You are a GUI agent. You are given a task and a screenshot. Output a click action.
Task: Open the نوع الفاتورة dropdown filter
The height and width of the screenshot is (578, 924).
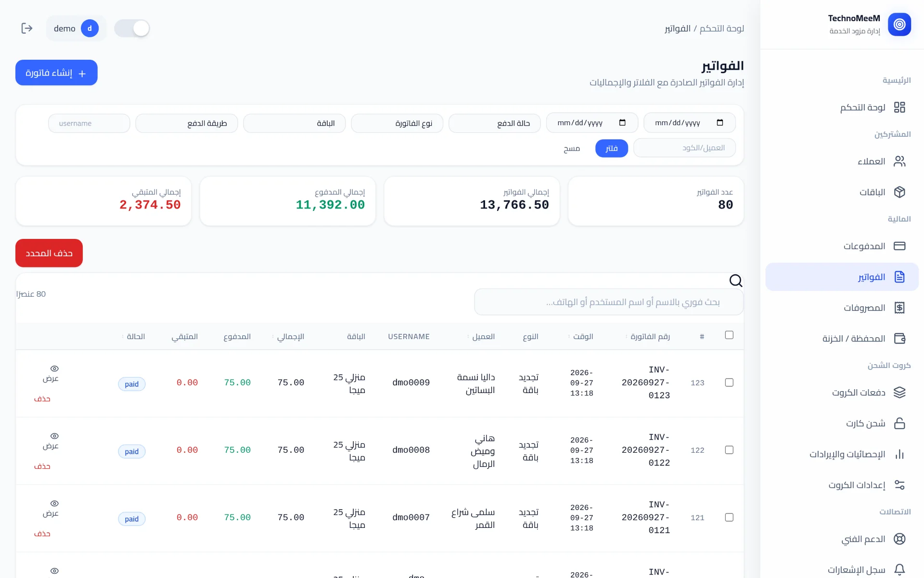tap(397, 123)
